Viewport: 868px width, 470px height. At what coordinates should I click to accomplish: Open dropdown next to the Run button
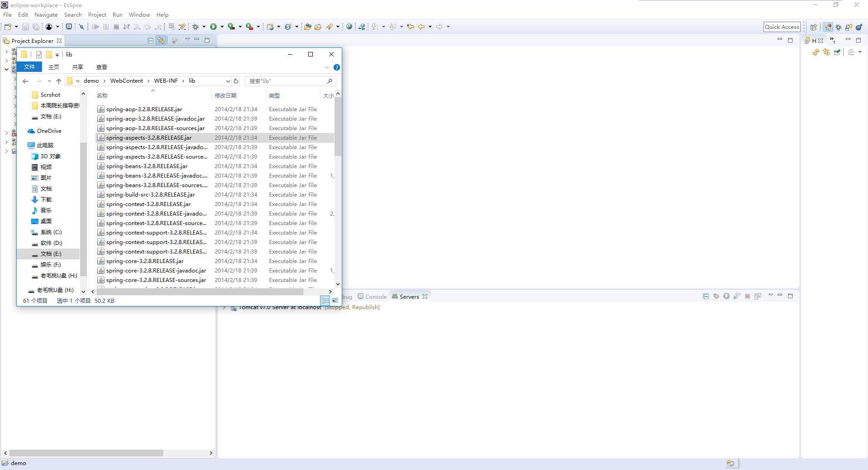[222, 27]
